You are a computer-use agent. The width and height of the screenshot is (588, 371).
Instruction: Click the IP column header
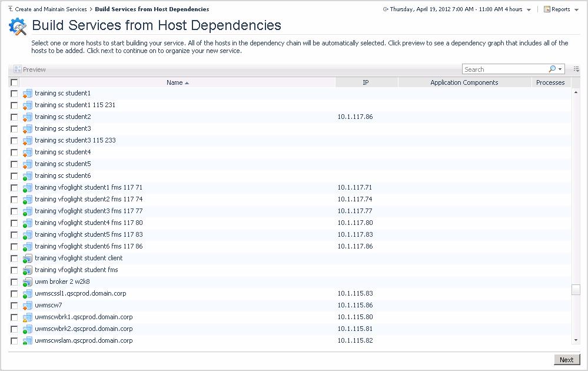pyautogui.click(x=366, y=83)
